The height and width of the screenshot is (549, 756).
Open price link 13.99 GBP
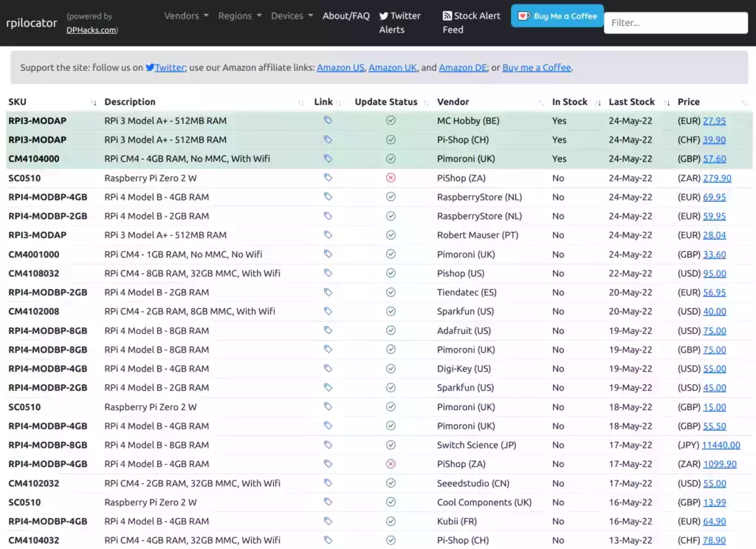coord(714,502)
